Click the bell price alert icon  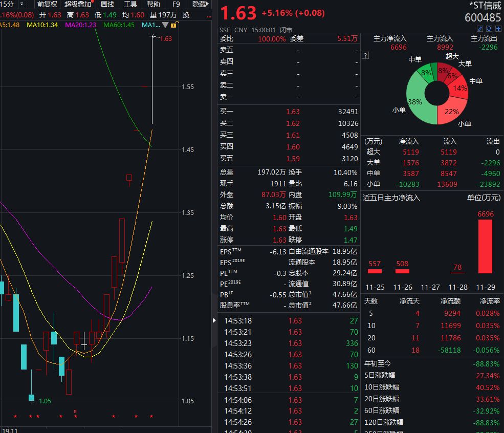[x=489, y=29]
